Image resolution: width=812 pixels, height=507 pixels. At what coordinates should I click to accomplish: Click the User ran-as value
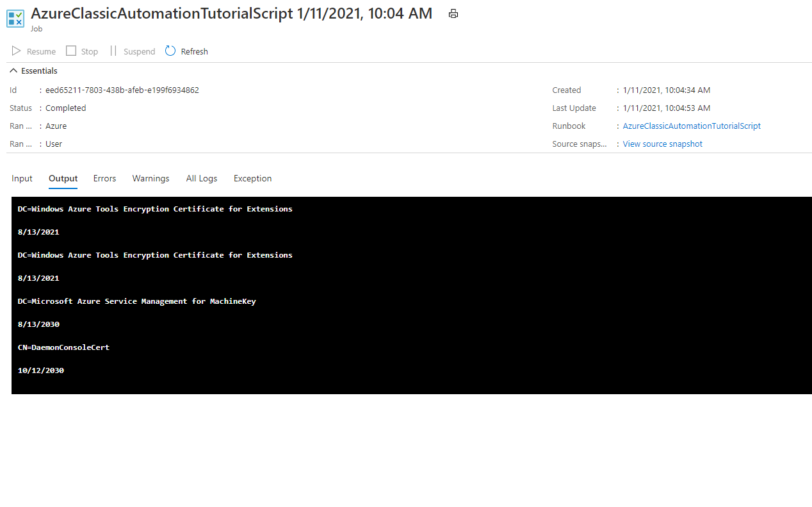[x=54, y=144]
